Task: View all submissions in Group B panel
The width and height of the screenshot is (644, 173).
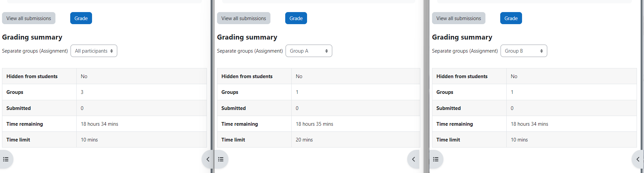Action: pos(459,18)
